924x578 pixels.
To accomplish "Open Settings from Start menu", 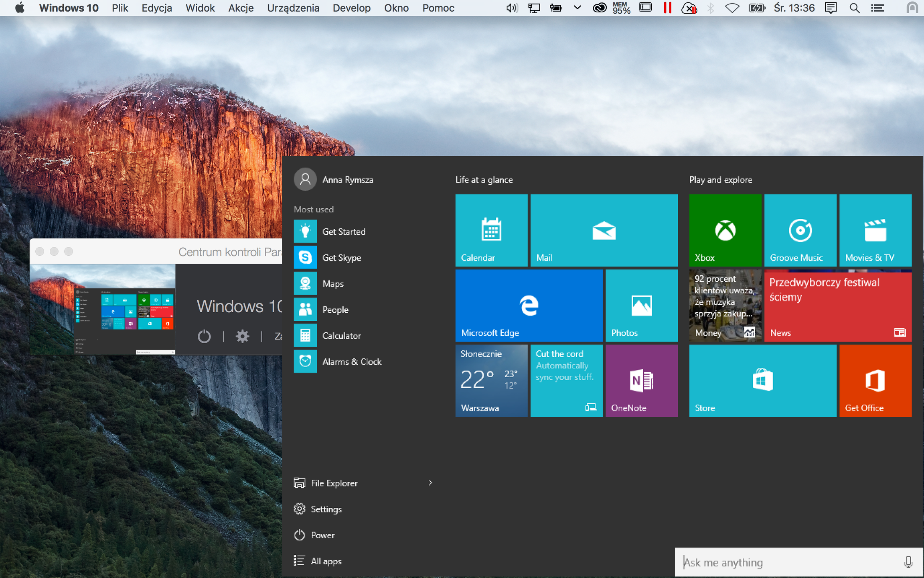I will click(326, 509).
